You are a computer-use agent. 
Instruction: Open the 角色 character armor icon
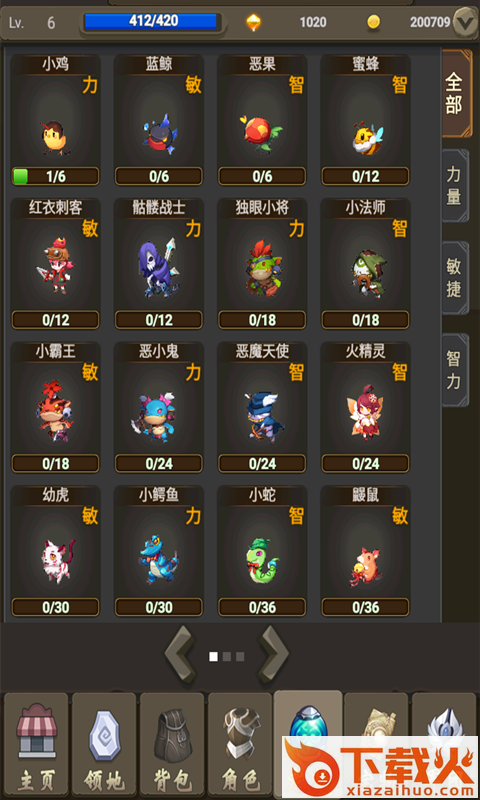pos(240,744)
